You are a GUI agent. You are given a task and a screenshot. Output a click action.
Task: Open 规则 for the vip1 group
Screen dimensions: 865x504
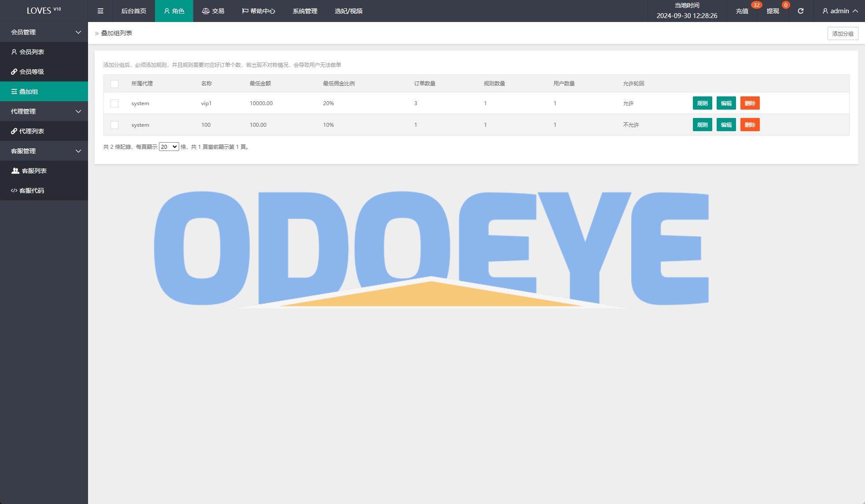click(702, 103)
